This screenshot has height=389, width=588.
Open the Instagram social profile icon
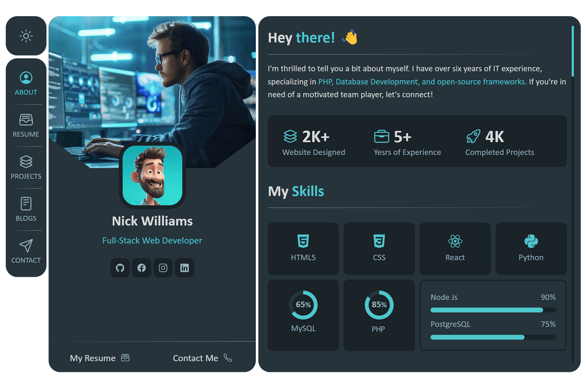coord(163,268)
